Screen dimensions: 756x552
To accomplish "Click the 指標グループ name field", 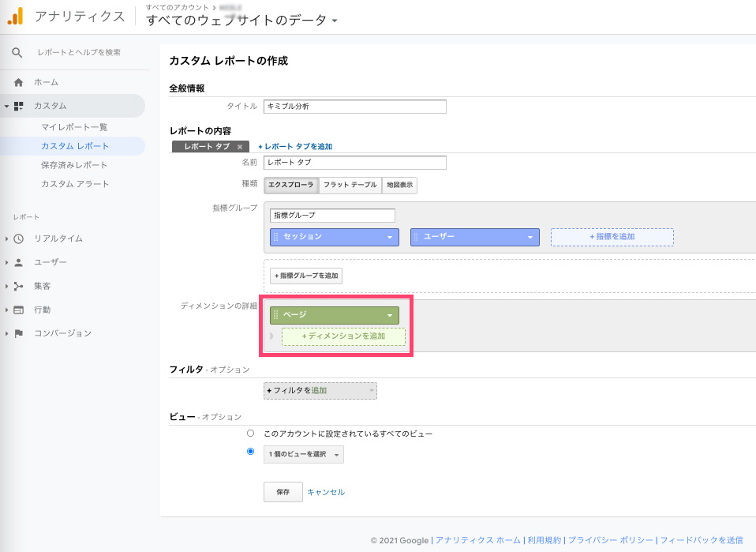I will tap(332, 216).
